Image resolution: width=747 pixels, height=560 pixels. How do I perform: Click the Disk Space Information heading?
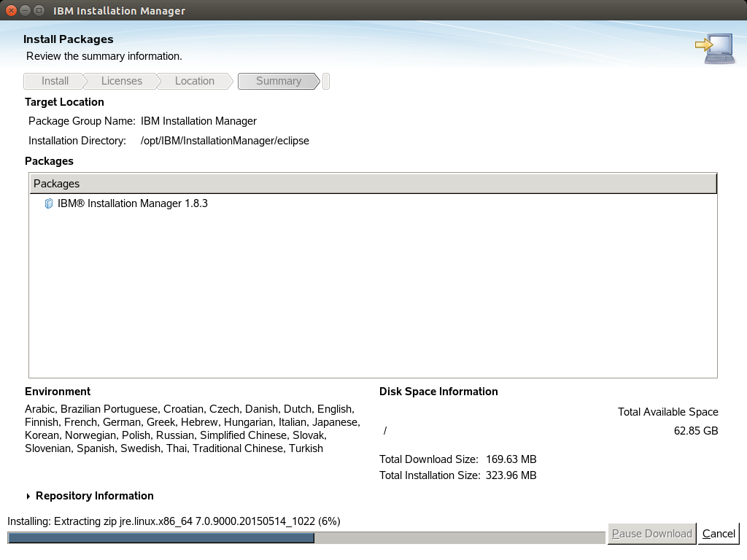point(438,392)
